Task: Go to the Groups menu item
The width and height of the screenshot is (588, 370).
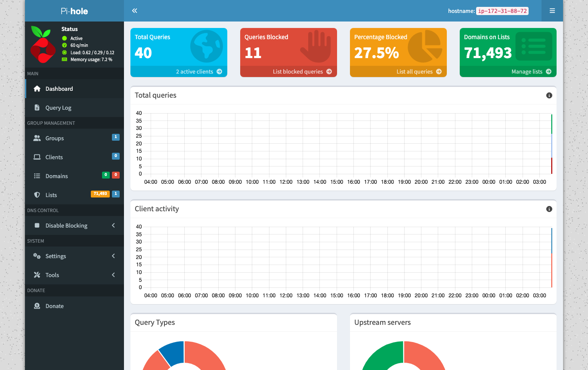Action: [74, 138]
